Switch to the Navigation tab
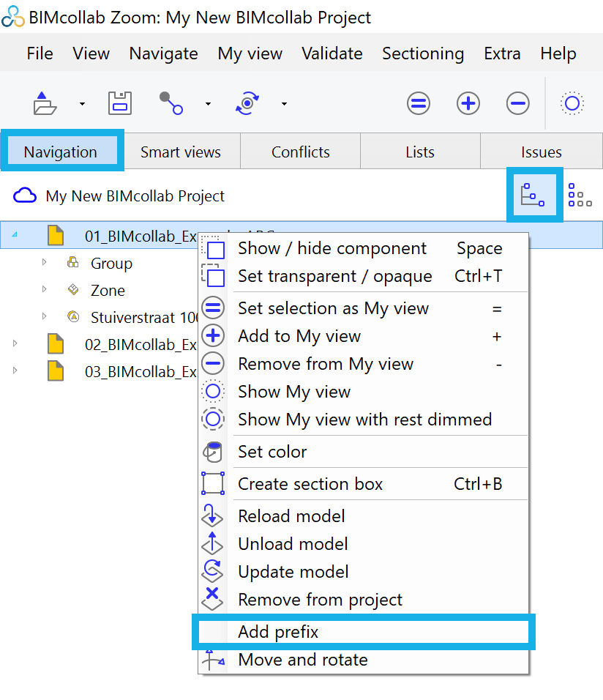 click(62, 152)
